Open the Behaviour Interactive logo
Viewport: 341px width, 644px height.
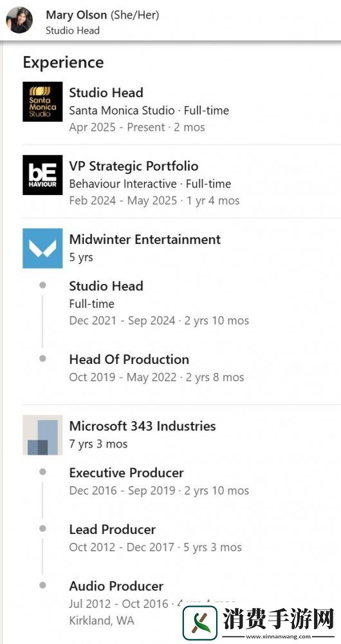tap(42, 175)
